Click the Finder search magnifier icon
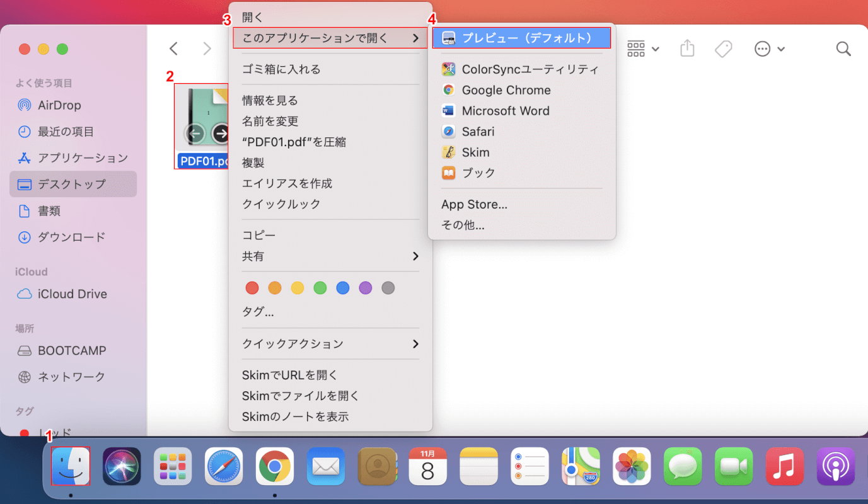The width and height of the screenshot is (868, 504). tap(843, 49)
